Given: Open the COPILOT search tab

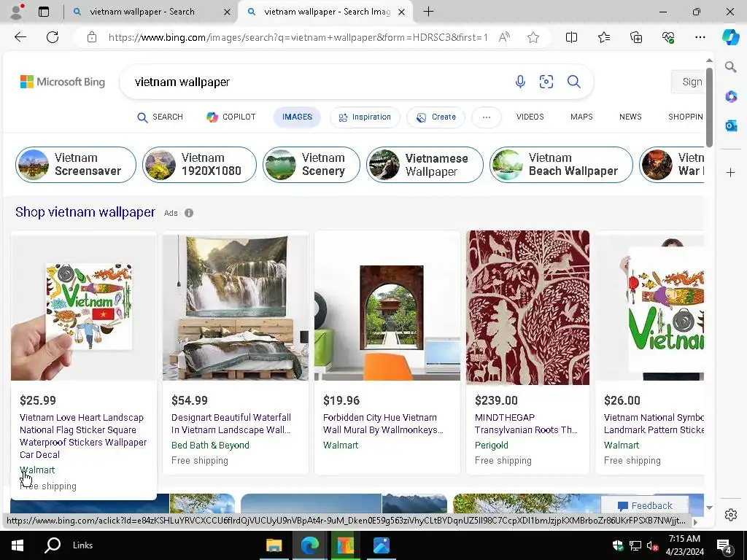Looking at the screenshot, I should [x=231, y=117].
